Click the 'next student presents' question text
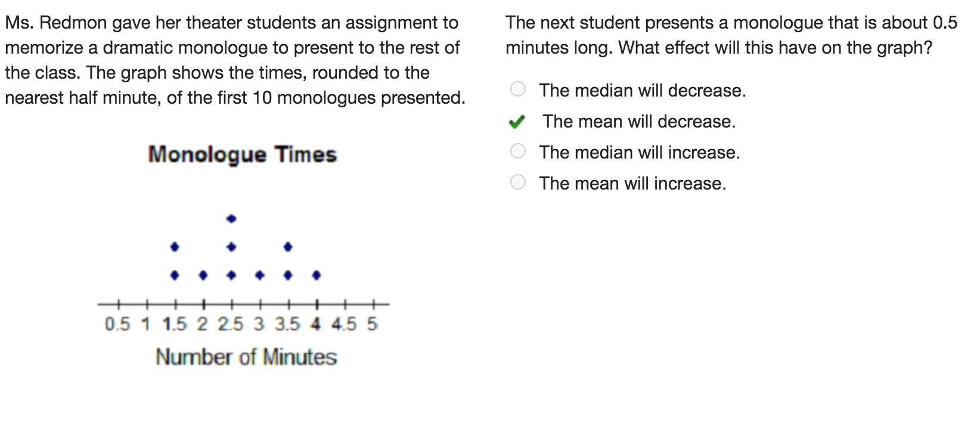This screenshot has height=422, width=980. coord(731,35)
